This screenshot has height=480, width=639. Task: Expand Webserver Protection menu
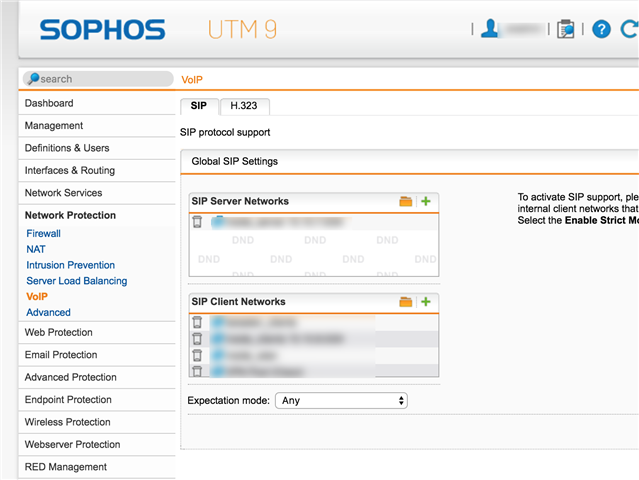tap(97, 445)
